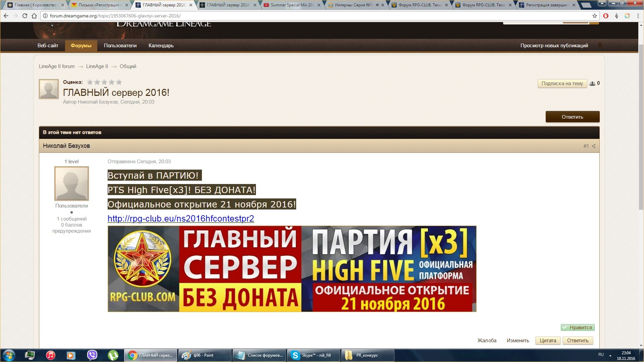Switch to Skype nik_fill taskbar window

(313, 355)
